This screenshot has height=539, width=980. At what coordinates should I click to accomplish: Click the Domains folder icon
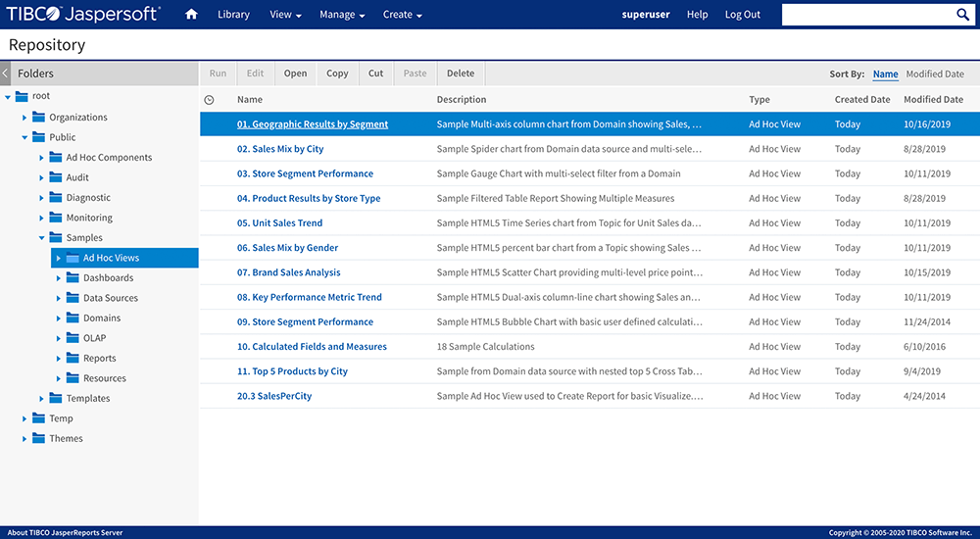(x=73, y=317)
